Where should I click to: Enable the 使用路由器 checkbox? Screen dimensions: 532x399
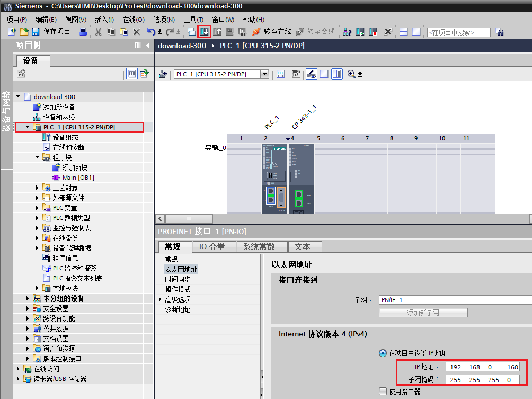click(383, 391)
